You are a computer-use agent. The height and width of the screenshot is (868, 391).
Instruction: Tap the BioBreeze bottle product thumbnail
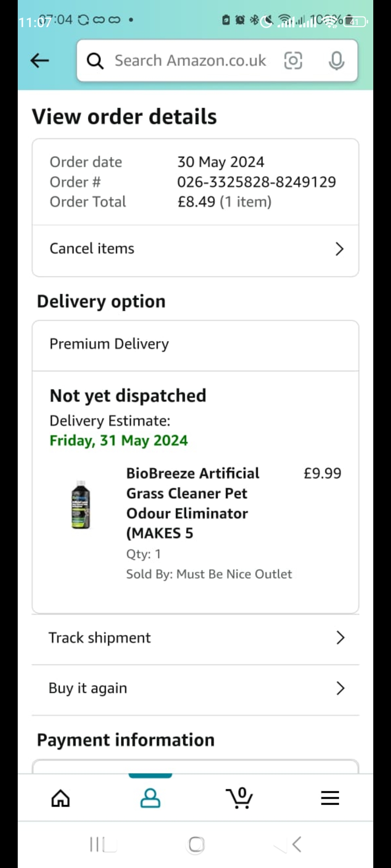point(81,505)
